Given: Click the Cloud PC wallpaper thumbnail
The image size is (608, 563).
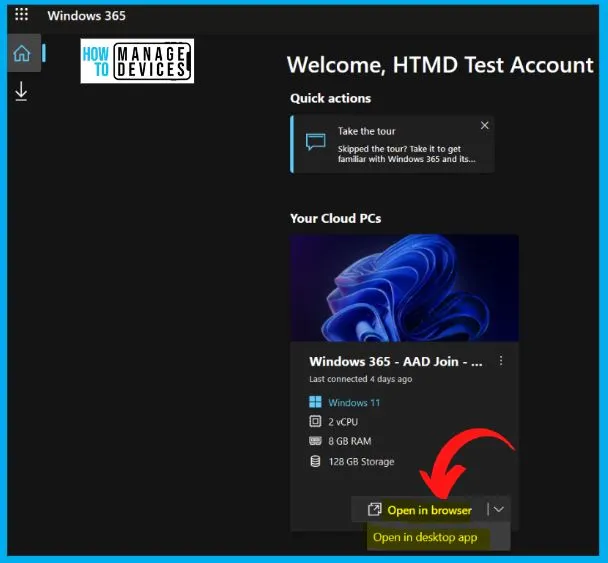Looking at the screenshot, I should tap(404, 288).
